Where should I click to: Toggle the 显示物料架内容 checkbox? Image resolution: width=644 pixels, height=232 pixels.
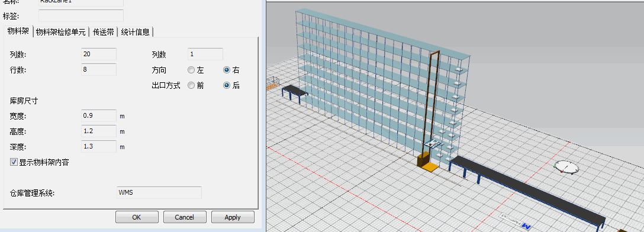coord(14,163)
